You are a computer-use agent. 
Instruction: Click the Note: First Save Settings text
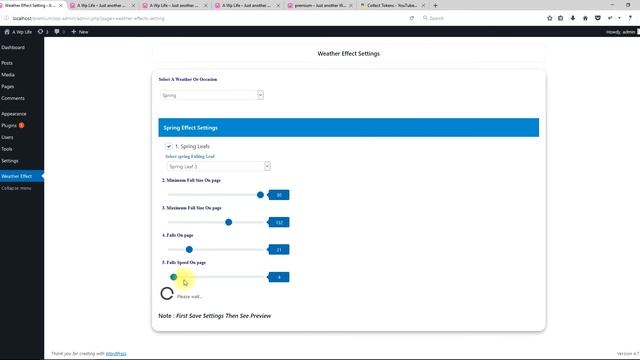pyautogui.click(x=215, y=316)
